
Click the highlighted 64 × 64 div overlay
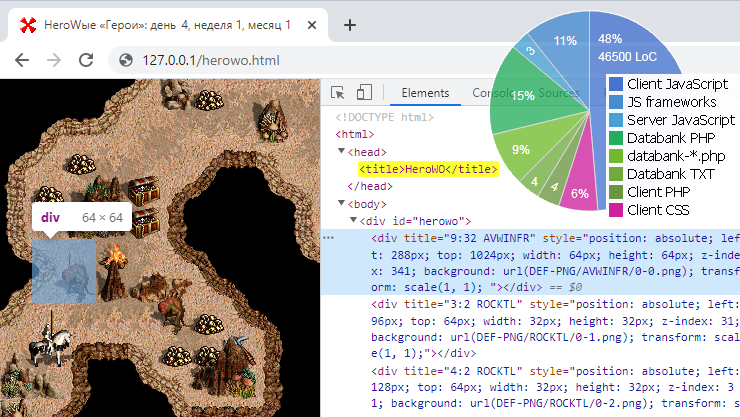pyautogui.click(x=64, y=271)
